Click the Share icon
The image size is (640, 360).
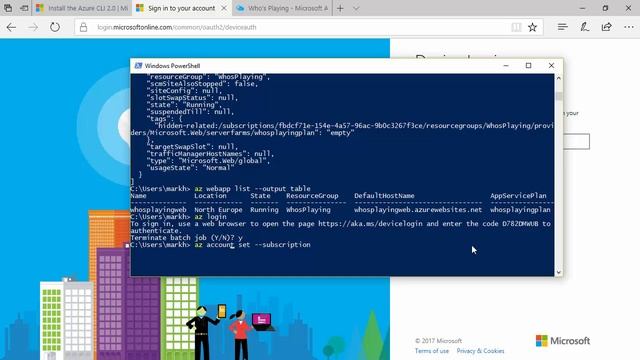coord(607,27)
